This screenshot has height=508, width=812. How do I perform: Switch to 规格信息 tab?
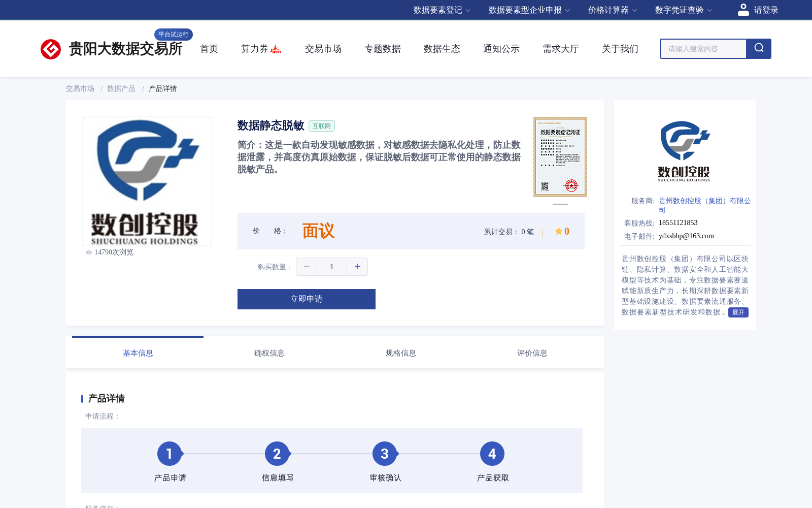(400, 353)
